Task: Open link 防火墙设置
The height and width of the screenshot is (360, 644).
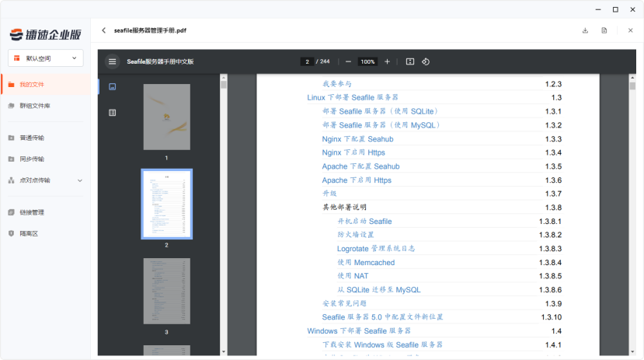Action: (x=356, y=235)
